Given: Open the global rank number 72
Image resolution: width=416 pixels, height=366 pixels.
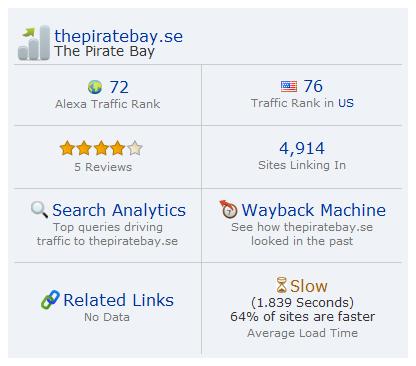Looking at the screenshot, I should coord(119,87).
